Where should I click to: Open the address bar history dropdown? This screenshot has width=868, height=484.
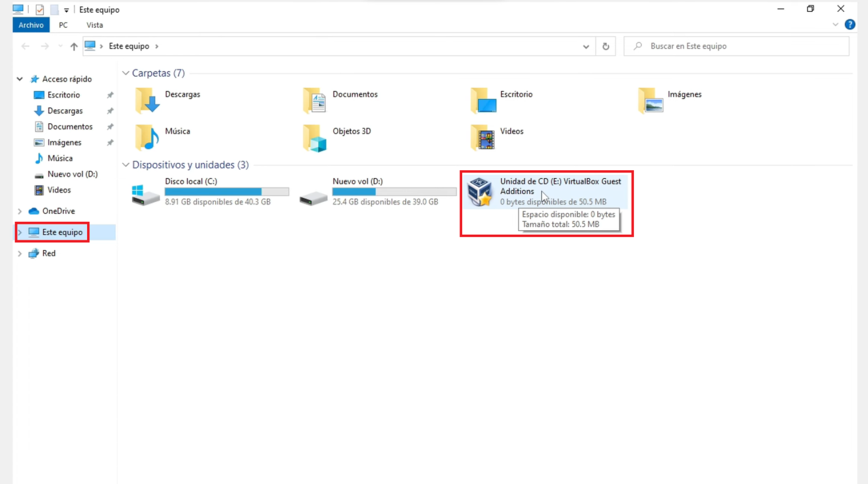pyautogui.click(x=586, y=46)
